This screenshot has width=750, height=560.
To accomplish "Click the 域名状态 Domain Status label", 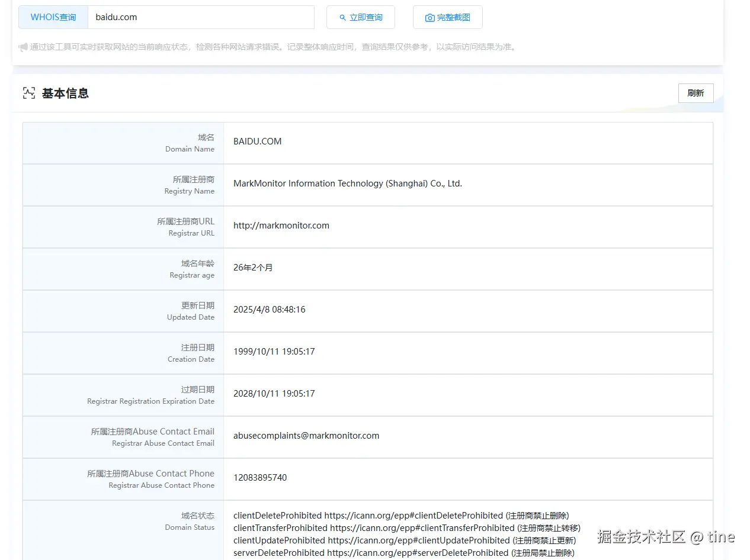I will 190,521.
